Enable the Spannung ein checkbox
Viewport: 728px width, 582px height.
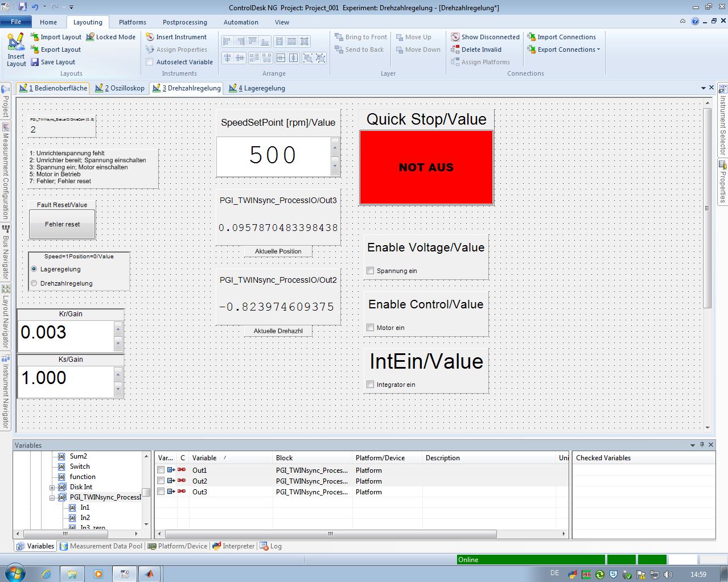pyautogui.click(x=371, y=271)
